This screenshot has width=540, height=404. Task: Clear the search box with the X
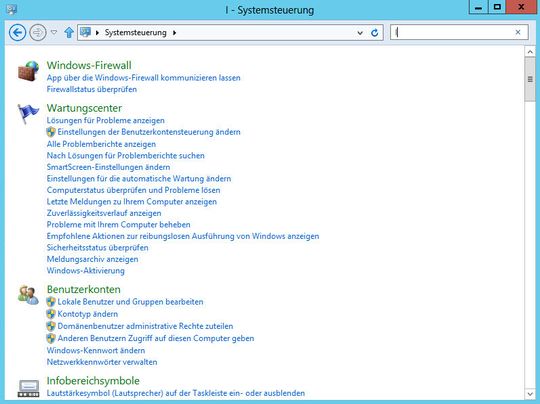(518, 32)
